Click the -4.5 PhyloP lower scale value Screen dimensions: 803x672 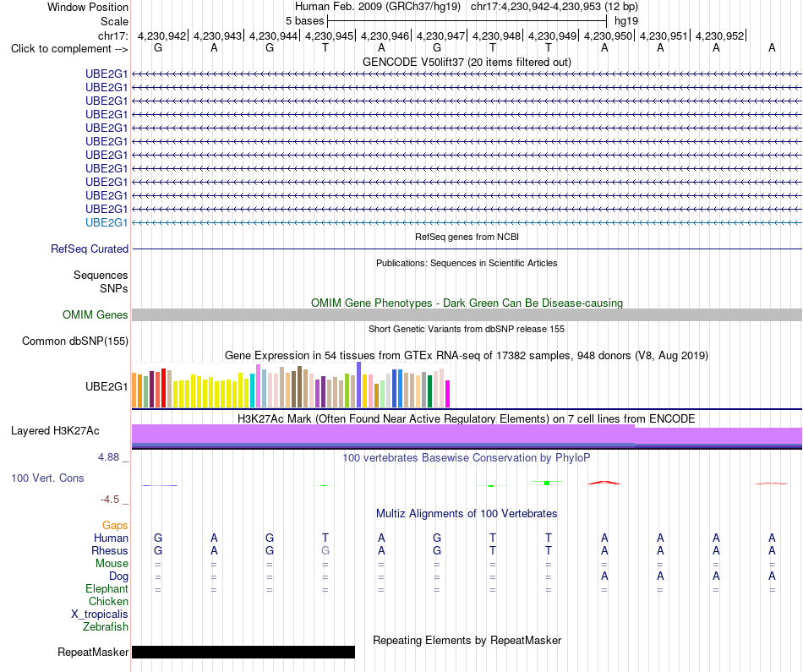110,500
